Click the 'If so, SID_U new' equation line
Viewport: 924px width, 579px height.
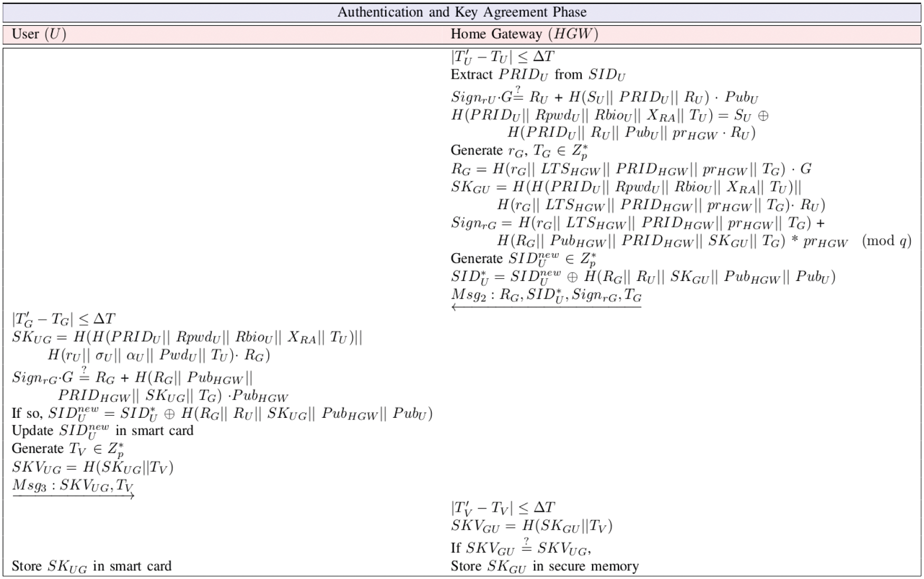point(222,413)
